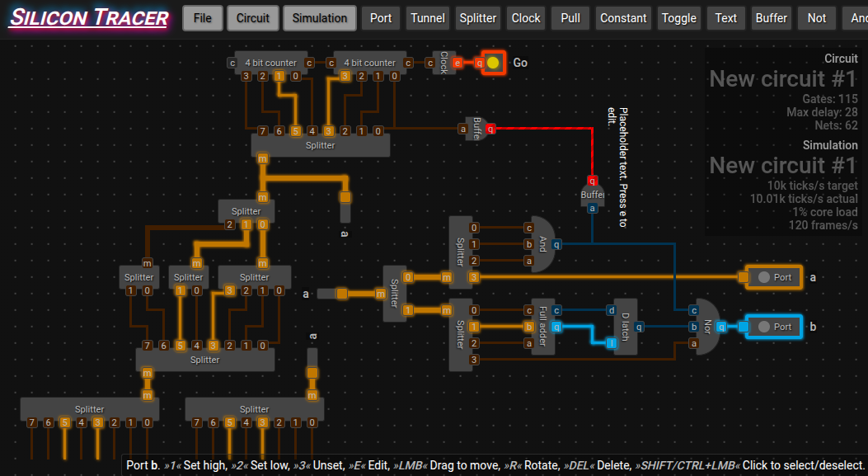Screen dimensions: 868x476
Task: Select the Toggle component tool
Action: pos(679,18)
